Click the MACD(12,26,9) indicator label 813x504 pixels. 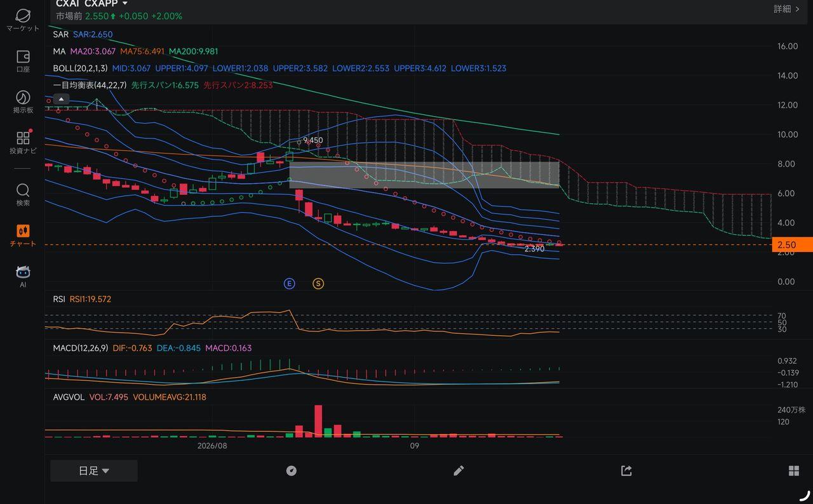[81, 348]
